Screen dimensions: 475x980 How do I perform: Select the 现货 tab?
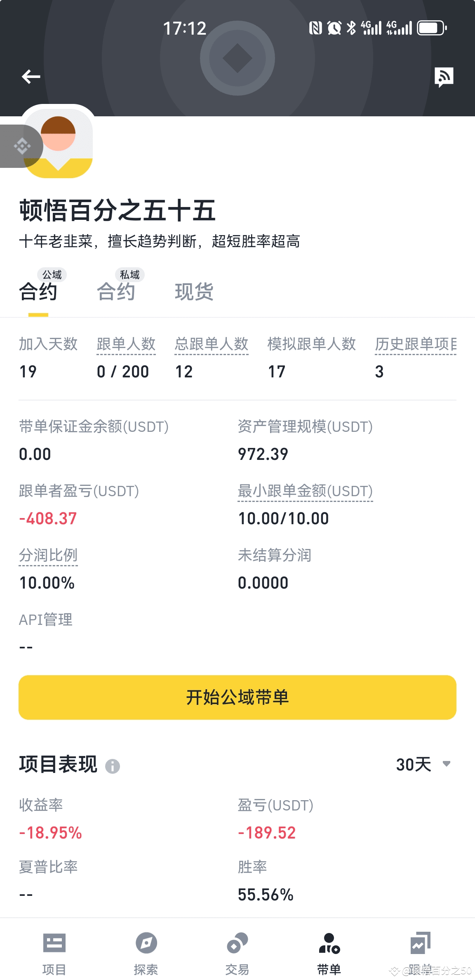(194, 292)
